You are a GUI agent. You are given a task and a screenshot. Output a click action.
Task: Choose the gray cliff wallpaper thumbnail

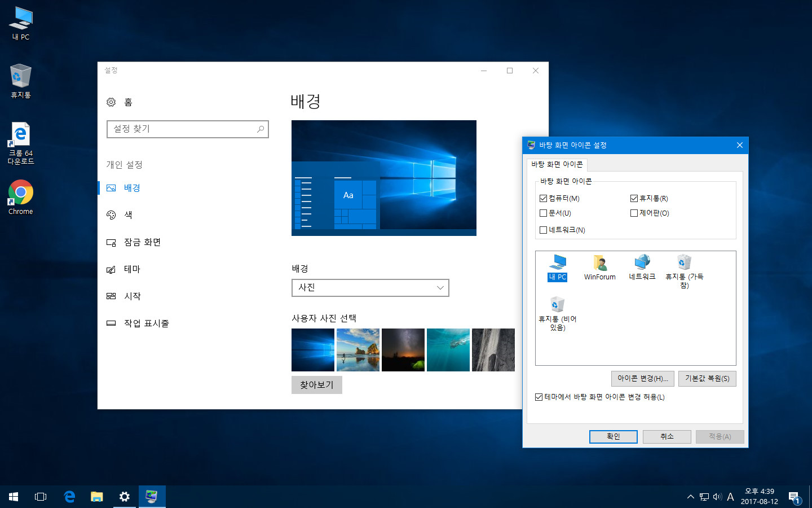pos(493,350)
